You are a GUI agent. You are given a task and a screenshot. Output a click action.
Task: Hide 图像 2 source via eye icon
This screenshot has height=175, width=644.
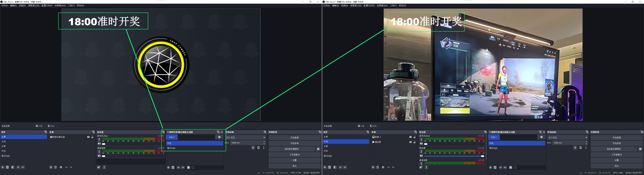(x=410, y=137)
